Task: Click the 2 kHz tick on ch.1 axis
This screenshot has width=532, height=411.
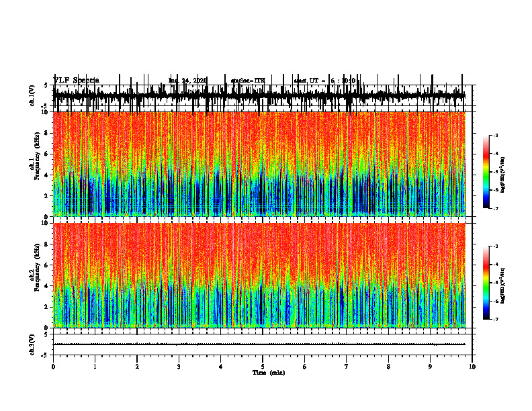Action: point(47,196)
